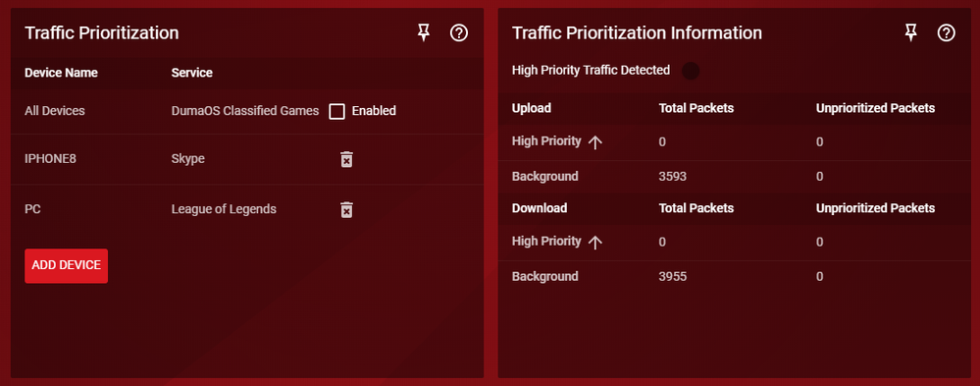980x386 pixels.
Task: Select the IPHONE8 device row
Action: (247, 159)
